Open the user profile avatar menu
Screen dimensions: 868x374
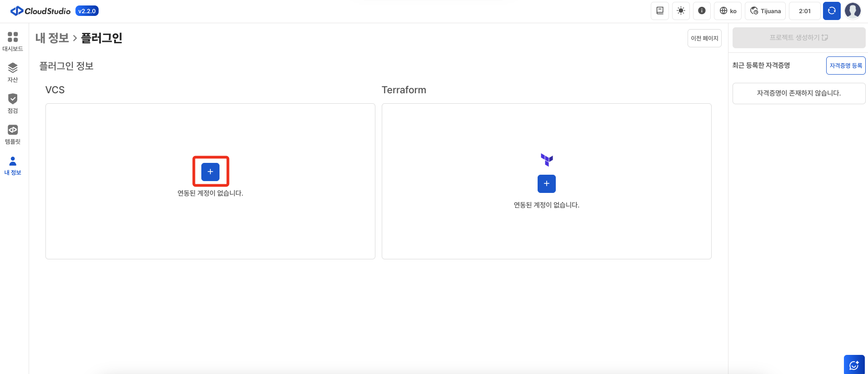pos(853,11)
